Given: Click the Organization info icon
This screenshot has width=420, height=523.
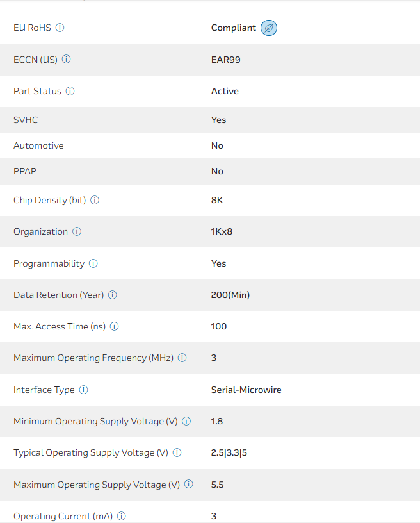Looking at the screenshot, I should click(77, 231).
